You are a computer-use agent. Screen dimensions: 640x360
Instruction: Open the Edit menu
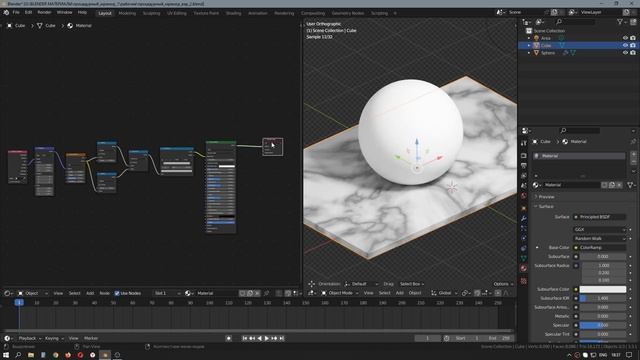point(28,13)
